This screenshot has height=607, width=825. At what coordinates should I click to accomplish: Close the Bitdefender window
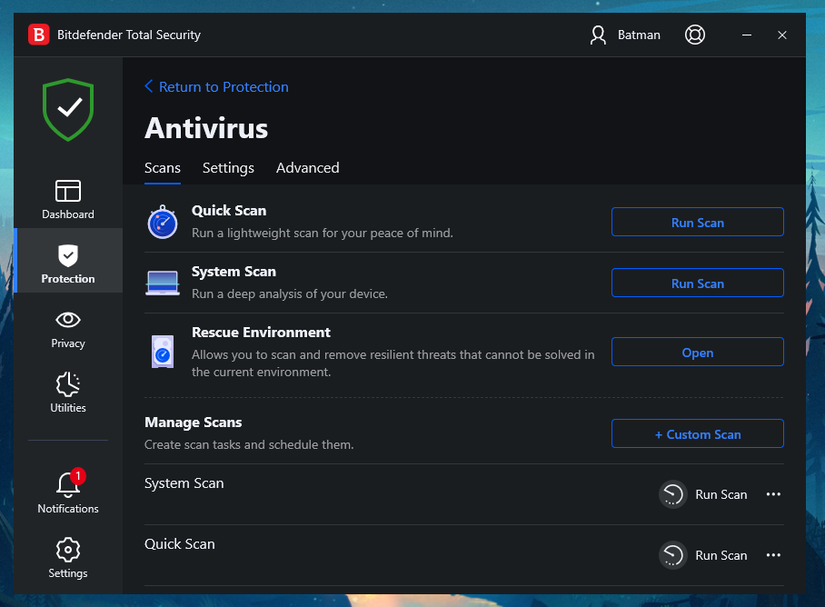point(782,35)
